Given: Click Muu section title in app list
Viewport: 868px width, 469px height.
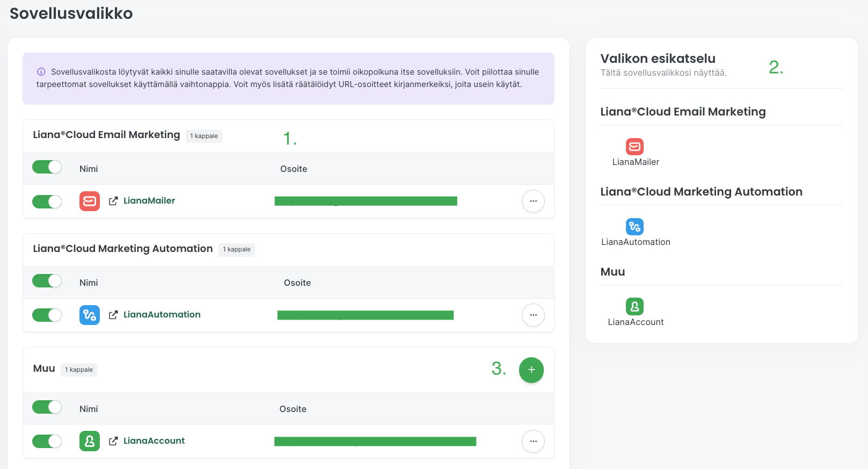Looking at the screenshot, I should [44, 369].
